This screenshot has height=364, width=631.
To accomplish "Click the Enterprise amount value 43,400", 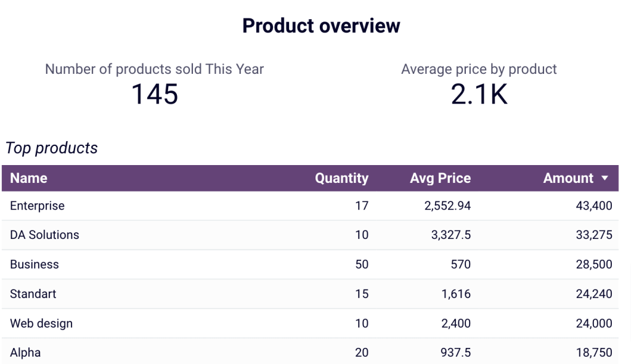I will click(593, 206).
